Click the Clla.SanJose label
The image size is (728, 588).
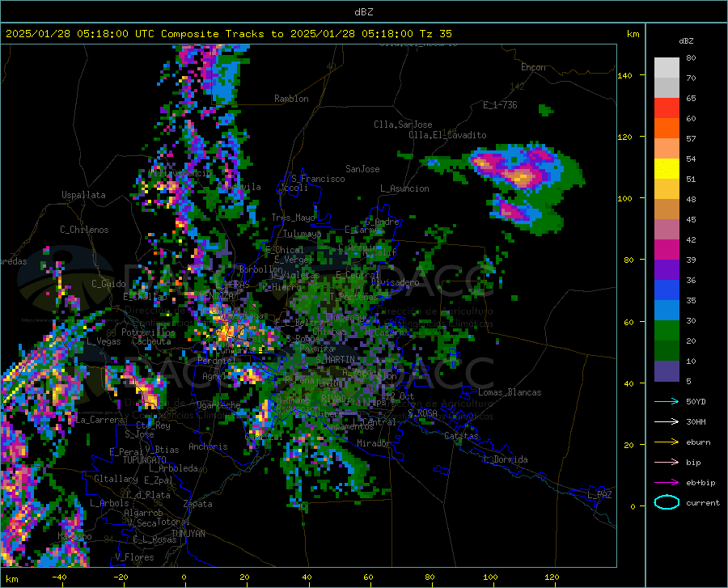403,125
